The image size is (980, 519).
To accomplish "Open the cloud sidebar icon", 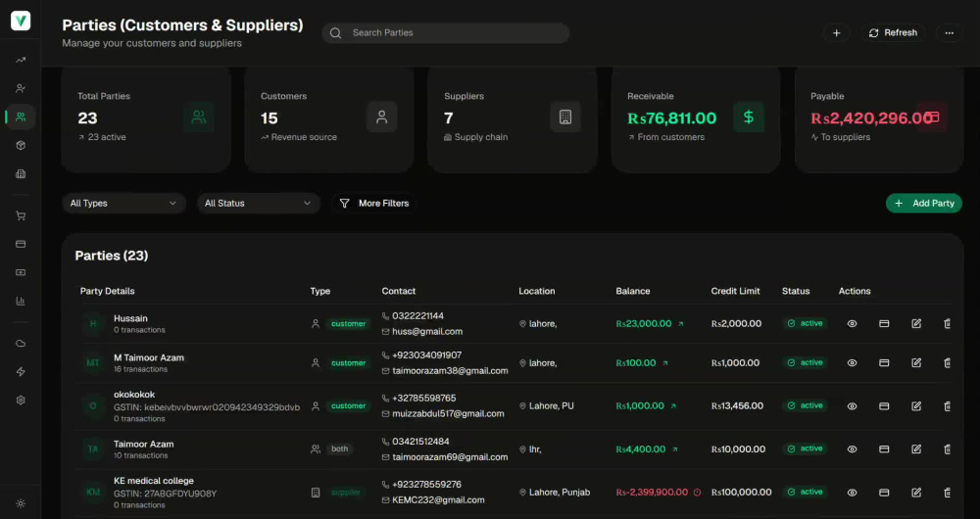I will point(21,344).
